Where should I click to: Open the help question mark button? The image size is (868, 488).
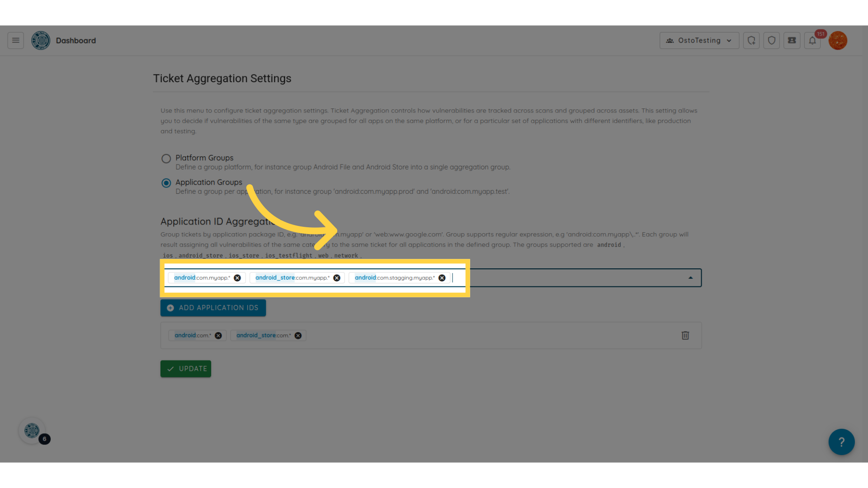841,442
